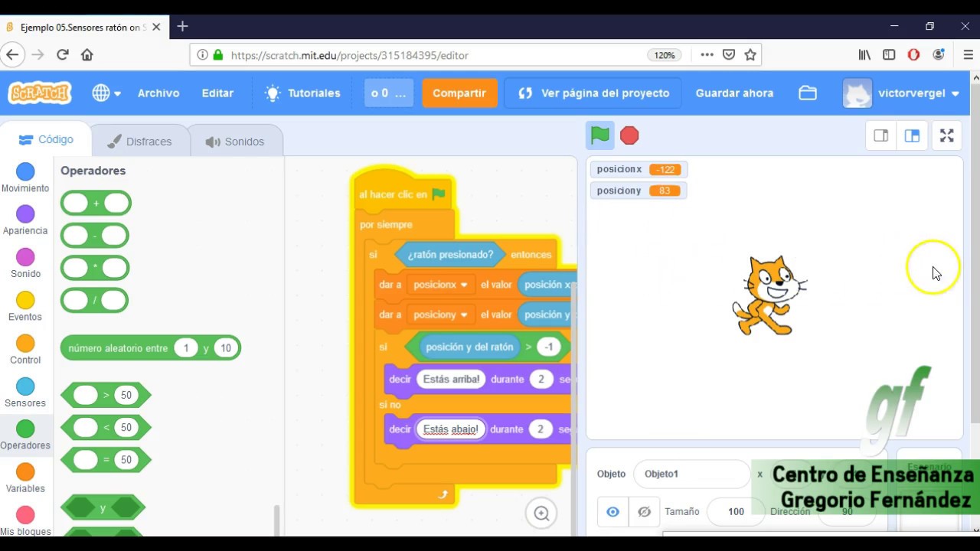The image size is (980, 551).
Task: Enter full screen stage mode
Action: [947, 135]
